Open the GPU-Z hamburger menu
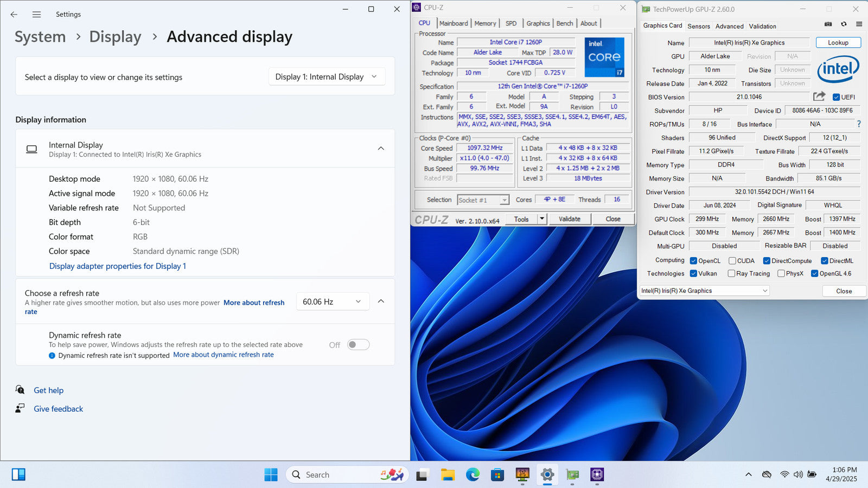 tap(859, 24)
